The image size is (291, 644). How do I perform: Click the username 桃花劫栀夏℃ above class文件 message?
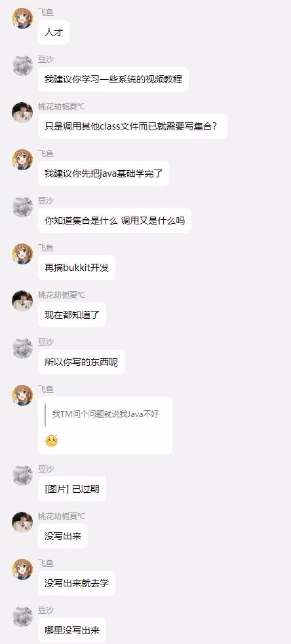click(x=62, y=107)
